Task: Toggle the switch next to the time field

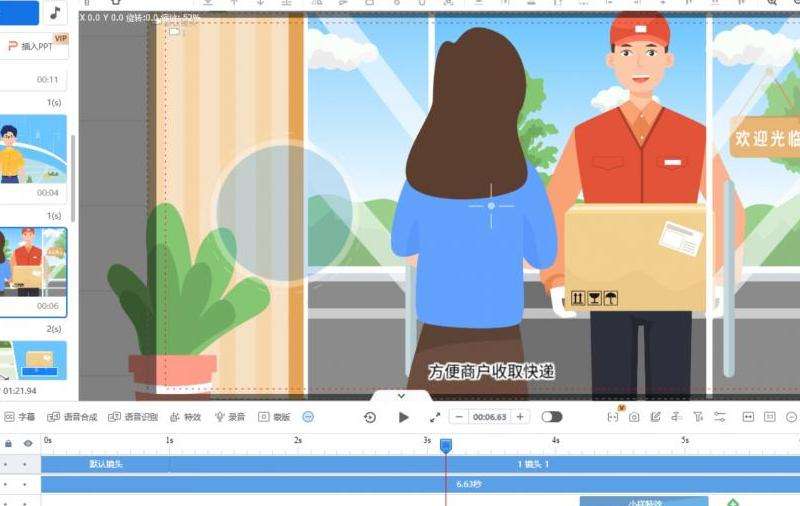Action: point(551,417)
